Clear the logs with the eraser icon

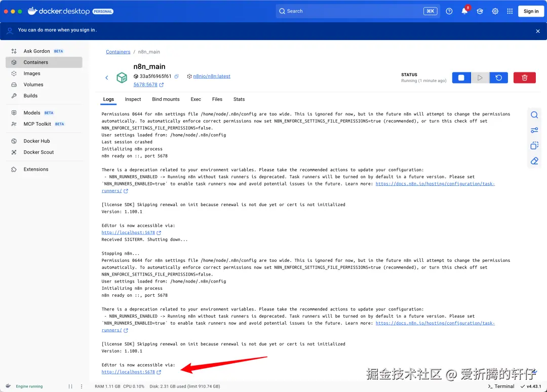click(x=534, y=161)
